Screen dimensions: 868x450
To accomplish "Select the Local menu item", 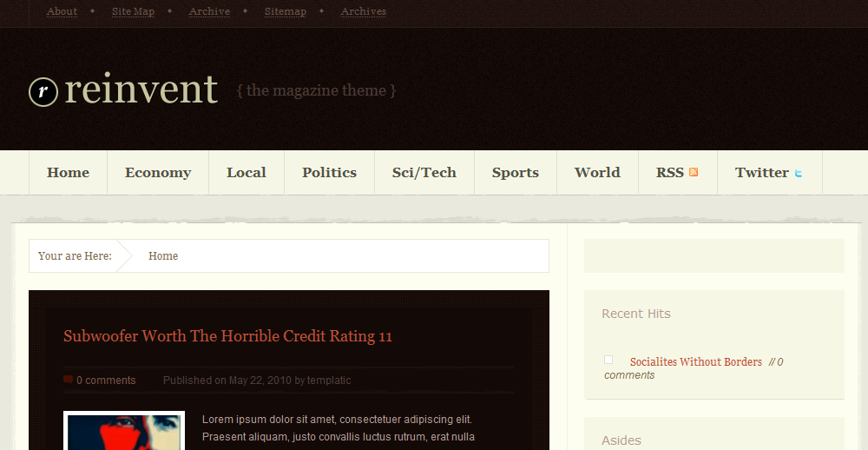I will pos(247,172).
